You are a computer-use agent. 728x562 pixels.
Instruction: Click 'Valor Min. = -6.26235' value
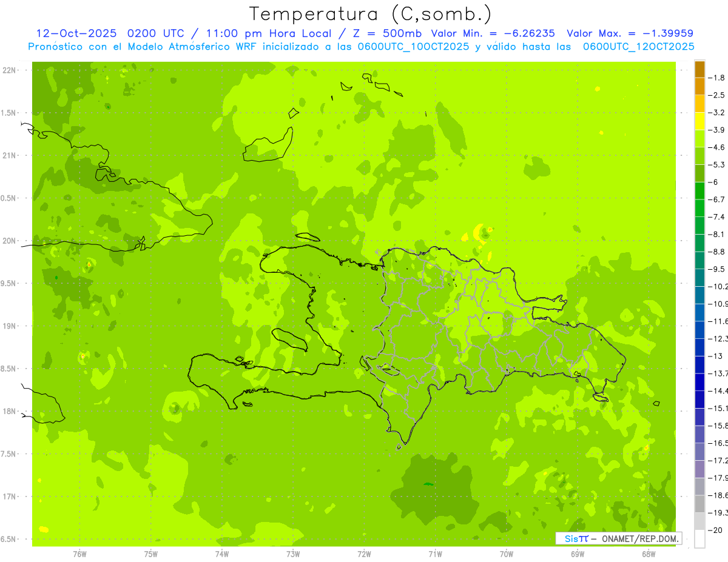pos(493,33)
